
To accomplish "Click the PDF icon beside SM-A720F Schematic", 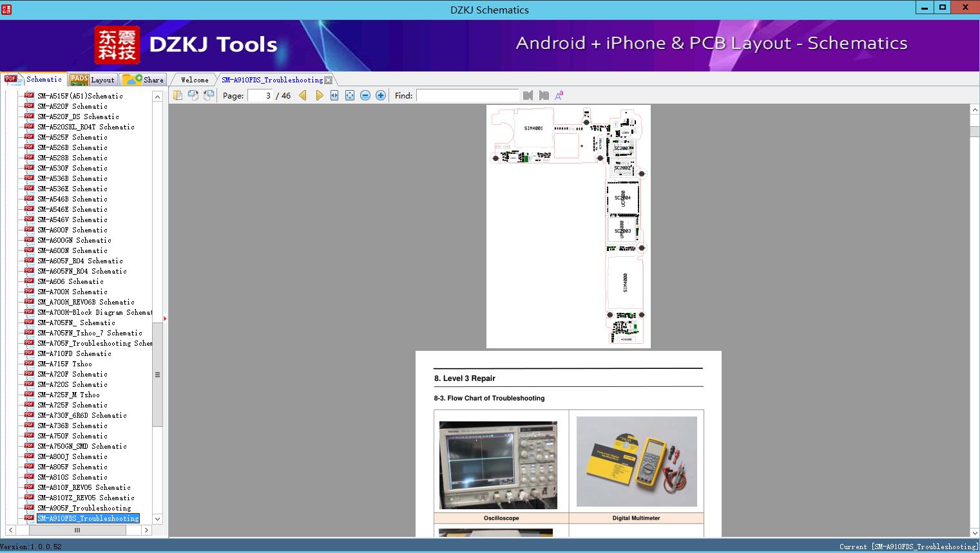I will [29, 373].
